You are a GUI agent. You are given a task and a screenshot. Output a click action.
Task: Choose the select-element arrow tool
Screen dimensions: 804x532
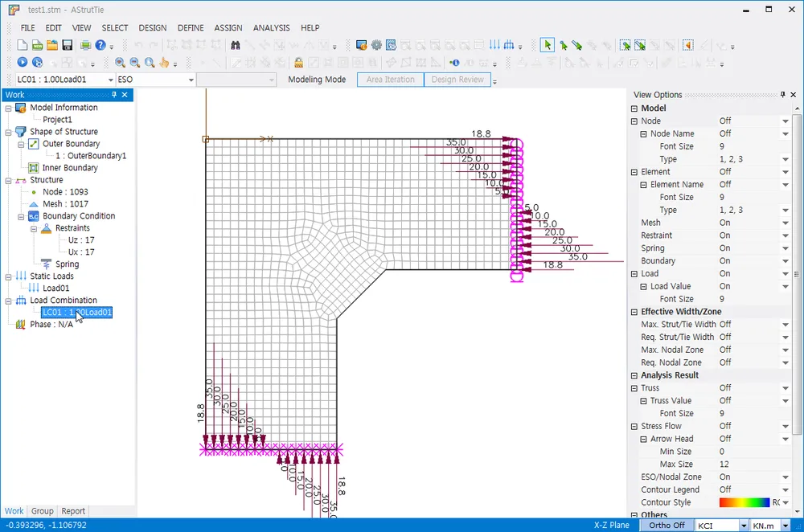577,46
